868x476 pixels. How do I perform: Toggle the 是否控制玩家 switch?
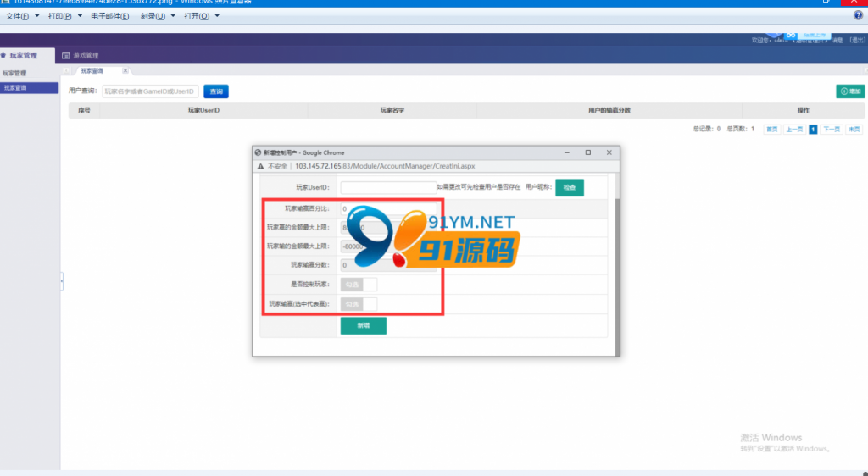[x=359, y=285]
